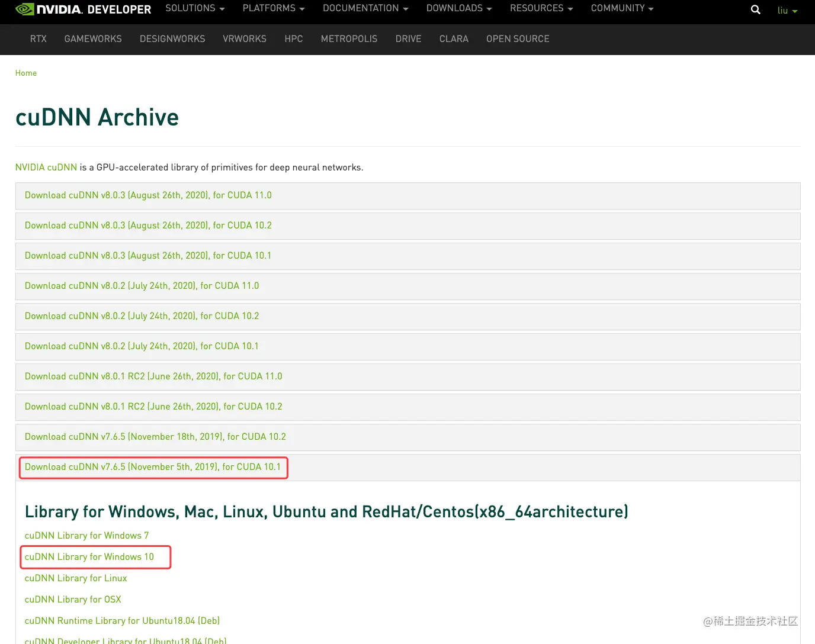Go to the Open Source section
This screenshot has width=815, height=644.
518,39
